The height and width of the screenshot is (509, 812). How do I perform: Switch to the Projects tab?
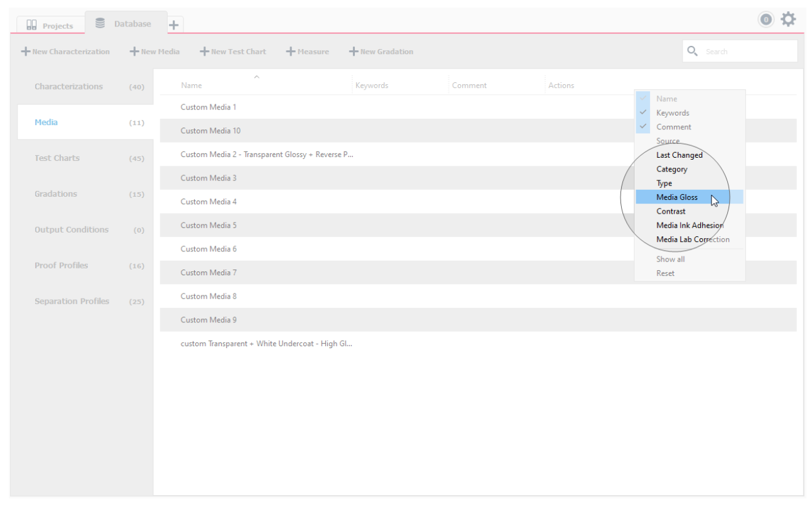[50, 26]
